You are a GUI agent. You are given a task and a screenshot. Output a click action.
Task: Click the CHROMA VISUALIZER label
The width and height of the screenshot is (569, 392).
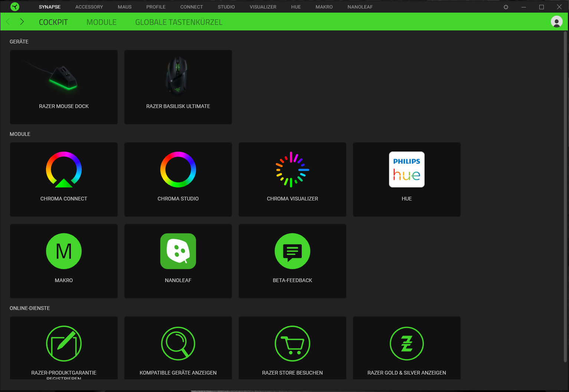tap(292, 199)
